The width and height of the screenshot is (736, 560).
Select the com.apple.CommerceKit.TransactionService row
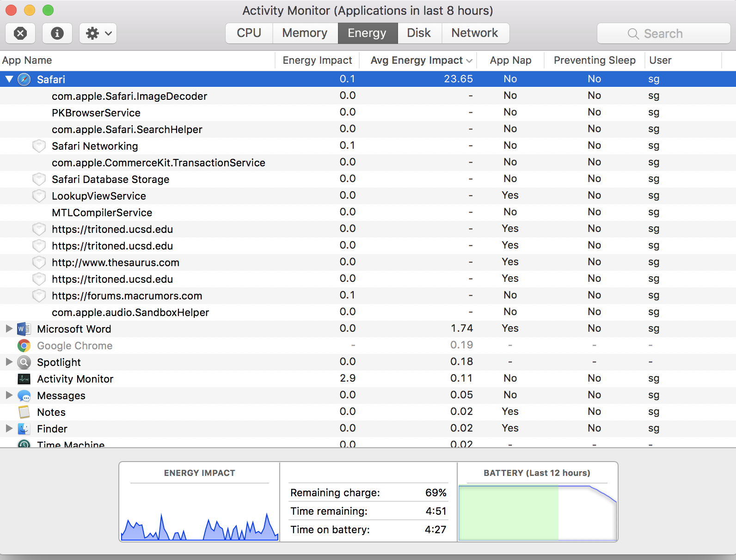368,163
